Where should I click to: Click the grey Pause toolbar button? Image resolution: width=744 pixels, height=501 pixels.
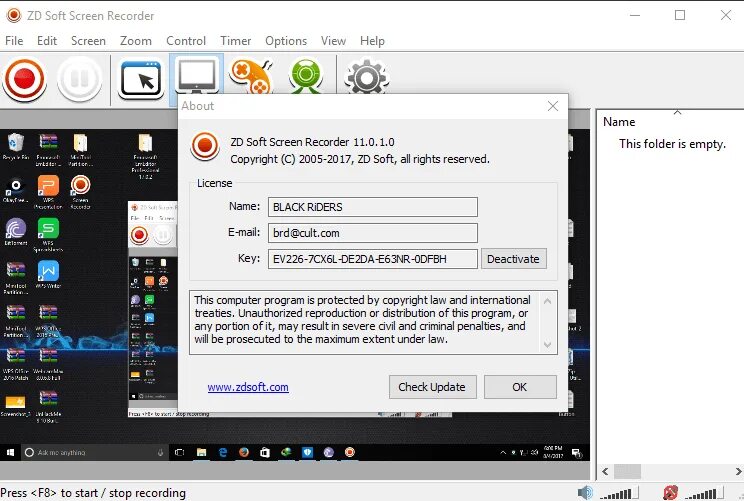point(79,79)
